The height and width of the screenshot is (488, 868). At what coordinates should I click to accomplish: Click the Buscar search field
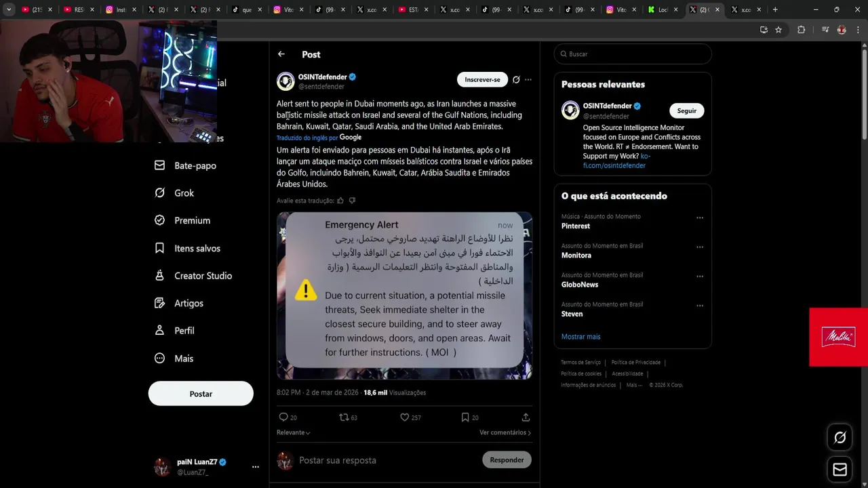pyautogui.click(x=633, y=54)
